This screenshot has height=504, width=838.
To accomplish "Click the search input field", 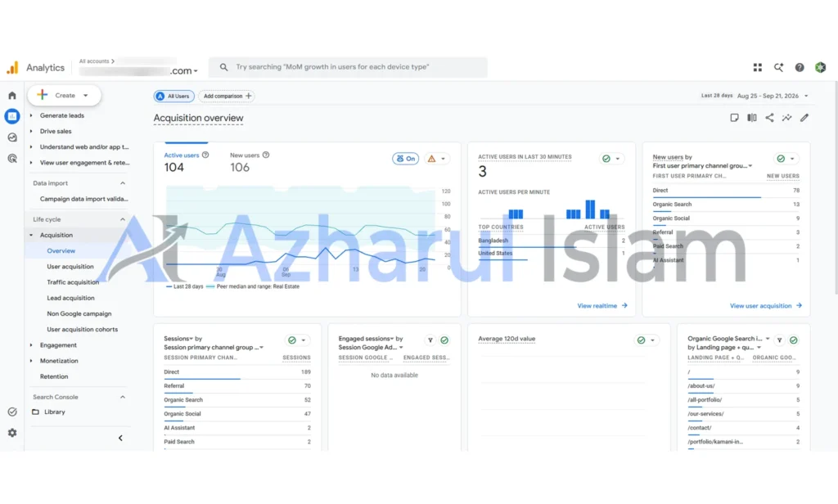I will (x=348, y=67).
